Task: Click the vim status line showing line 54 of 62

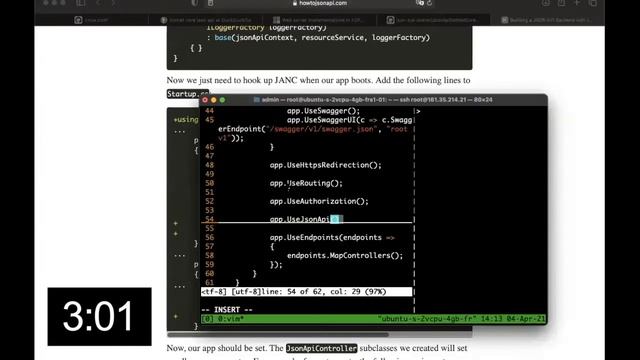Action: (307, 291)
